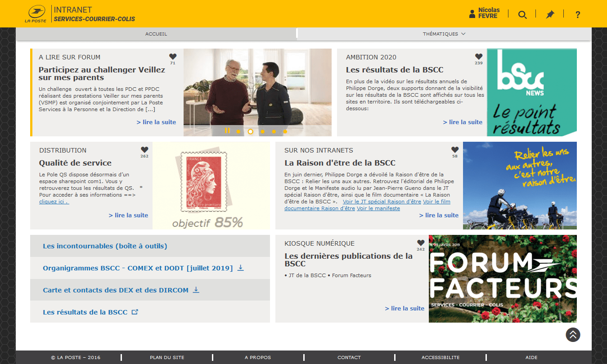Click user profile icon next to Nicolas Fevre
The height and width of the screenshot is (364, 607).
coord(472,13)
